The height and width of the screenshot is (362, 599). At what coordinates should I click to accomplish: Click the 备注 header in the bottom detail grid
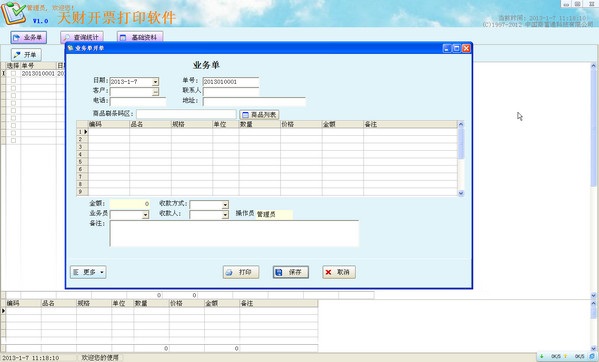278,303
